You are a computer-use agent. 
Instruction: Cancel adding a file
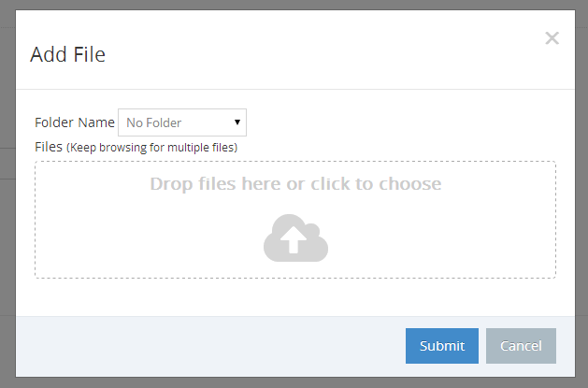tap(521, 346)
